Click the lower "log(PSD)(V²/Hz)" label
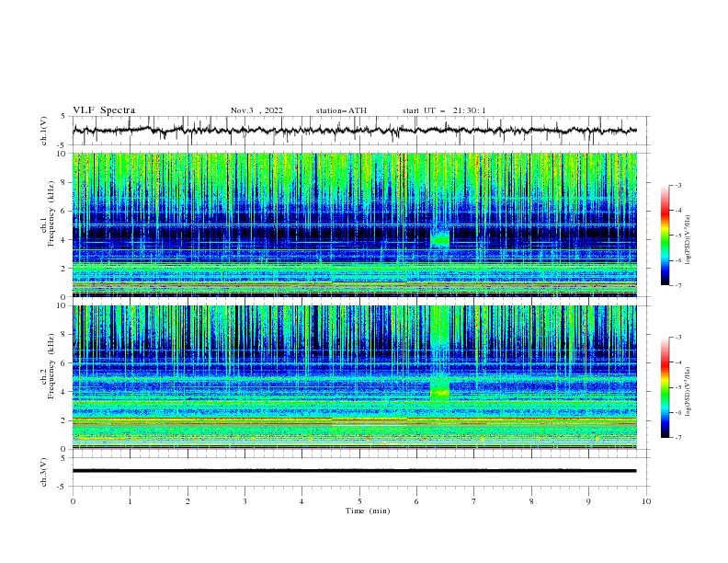 pos(688,392)
